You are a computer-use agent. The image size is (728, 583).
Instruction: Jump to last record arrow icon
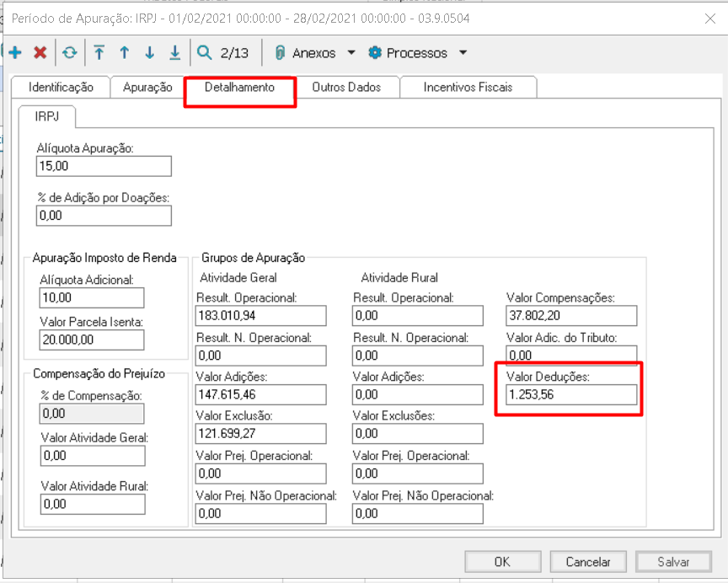point(175,52)
